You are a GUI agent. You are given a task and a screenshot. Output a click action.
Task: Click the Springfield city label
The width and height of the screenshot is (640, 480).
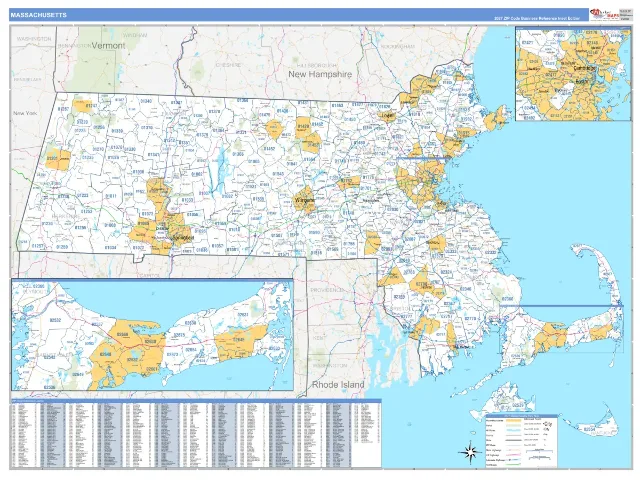(x=181, y=238)
